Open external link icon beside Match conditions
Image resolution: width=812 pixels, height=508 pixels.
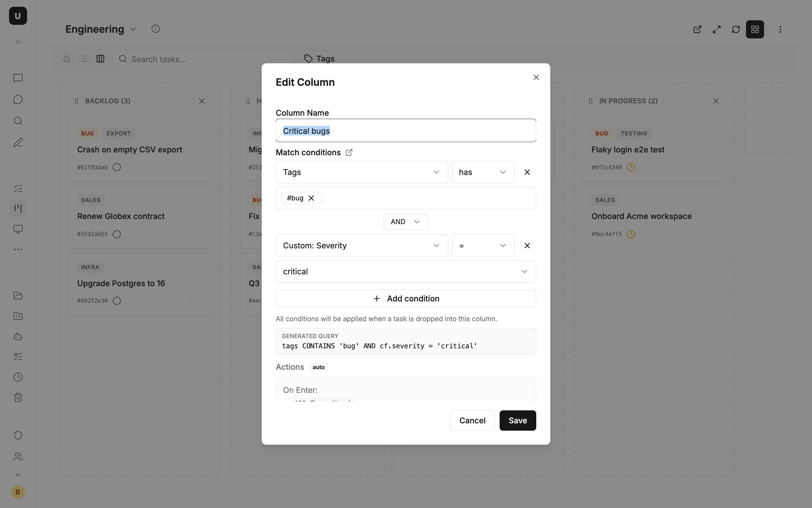tap(349, 152)
